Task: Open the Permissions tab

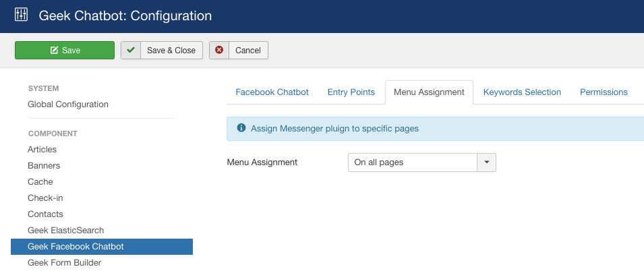Action: coord(604,92)
